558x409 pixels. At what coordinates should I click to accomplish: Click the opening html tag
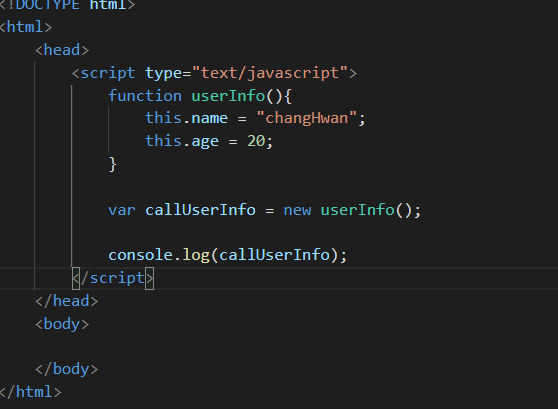click(x=26, y=27)
